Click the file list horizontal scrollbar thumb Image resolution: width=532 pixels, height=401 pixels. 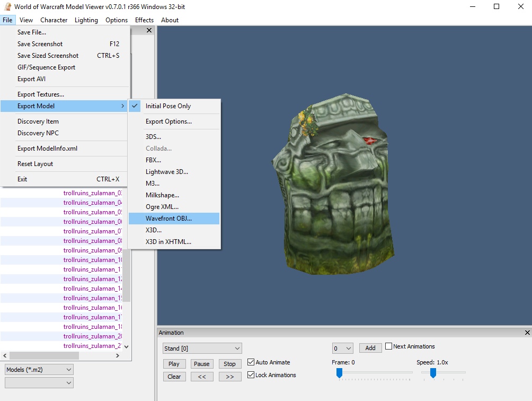click(45, 355)
